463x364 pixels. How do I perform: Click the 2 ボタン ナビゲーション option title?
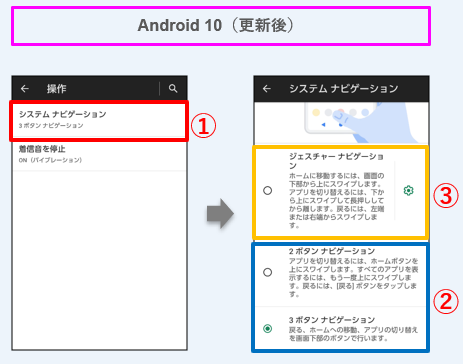coord(332,251)
